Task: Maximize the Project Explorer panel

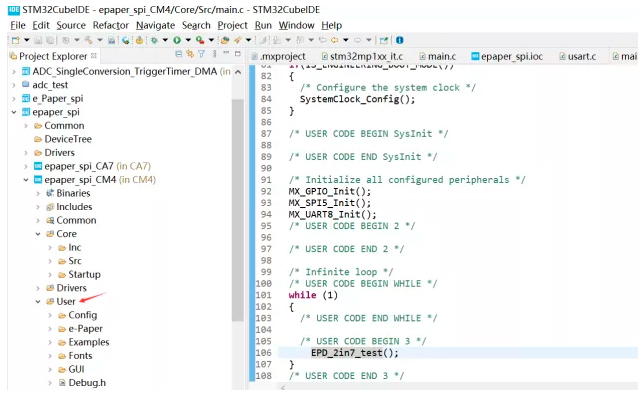Action: 237,54
